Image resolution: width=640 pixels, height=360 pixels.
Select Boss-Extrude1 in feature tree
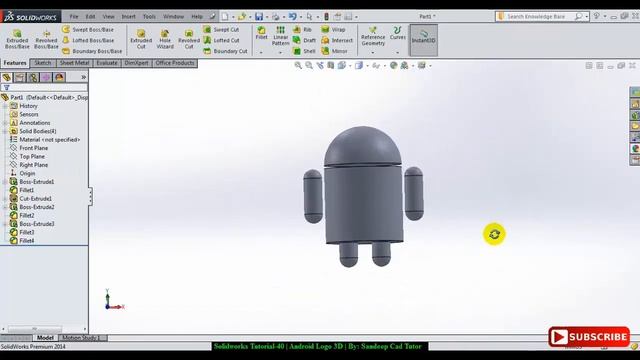[x=36, y=182]
